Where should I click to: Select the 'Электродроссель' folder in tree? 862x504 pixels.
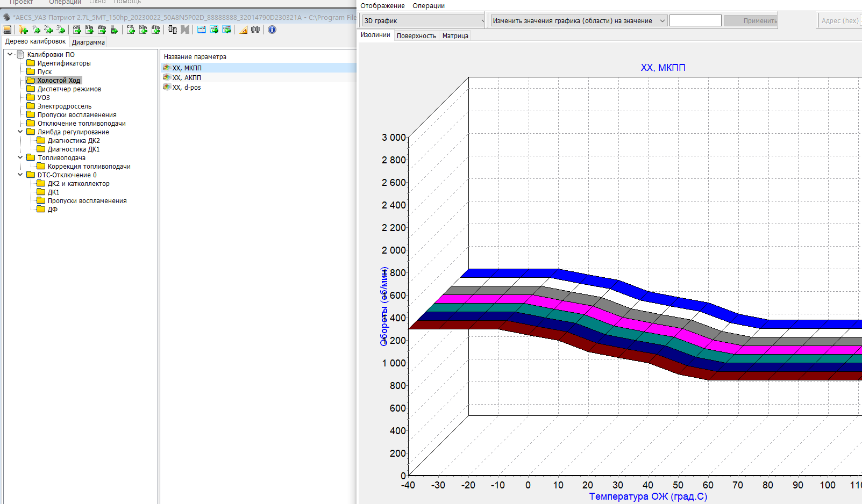pos(64,106)
